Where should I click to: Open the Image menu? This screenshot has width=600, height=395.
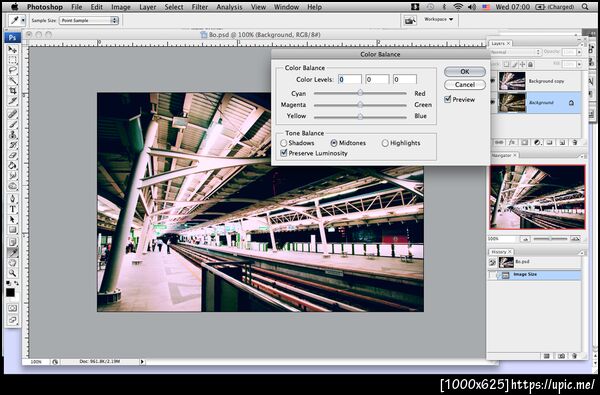(121, 7)
